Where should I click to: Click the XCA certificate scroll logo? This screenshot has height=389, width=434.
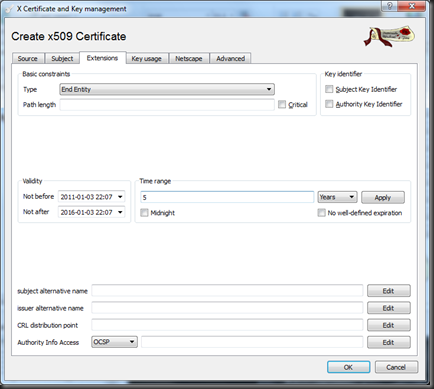(389, 36)
